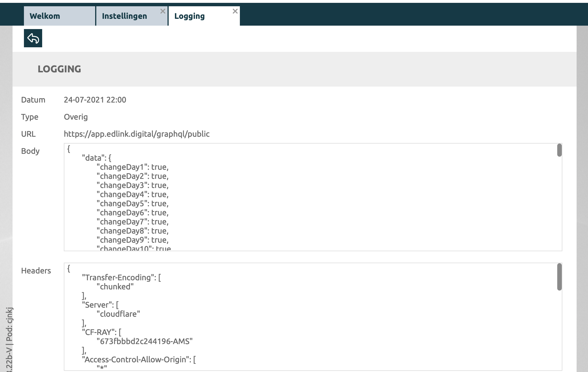The image size is (588, 372).
Task: Click the CF-RAY value in Headers
Action: click(x=145, y=341)
